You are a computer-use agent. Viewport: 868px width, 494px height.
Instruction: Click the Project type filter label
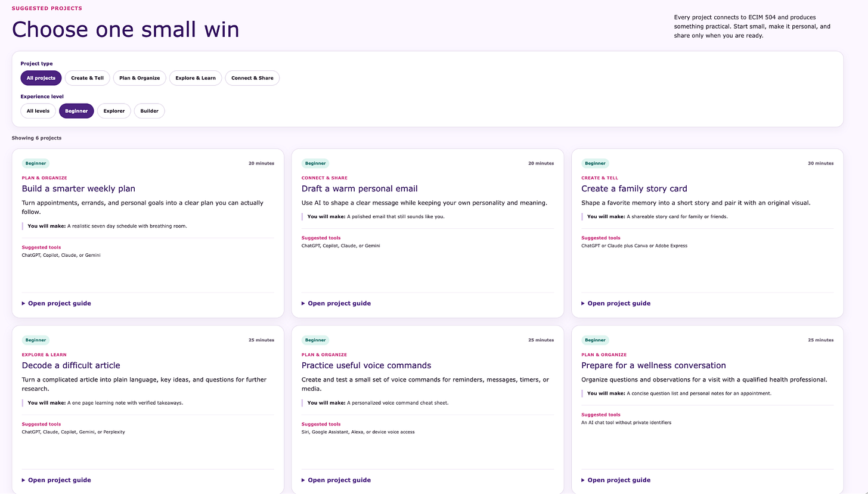coord(36,63)
